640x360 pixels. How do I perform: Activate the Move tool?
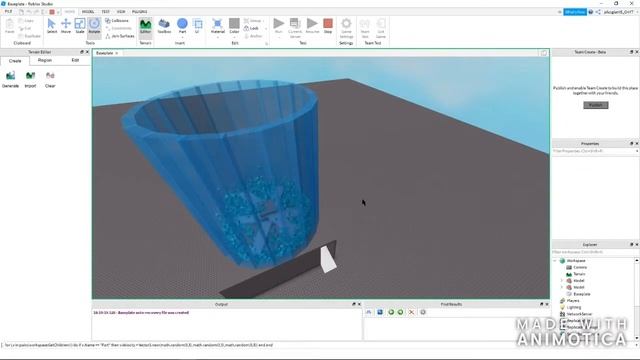(x=66, y=26)
